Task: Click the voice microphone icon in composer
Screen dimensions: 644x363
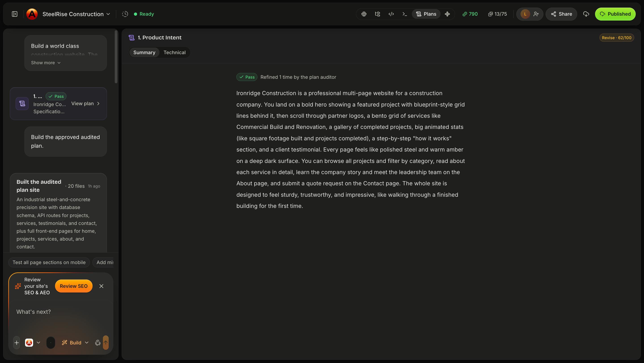Action: click(98, 342)
